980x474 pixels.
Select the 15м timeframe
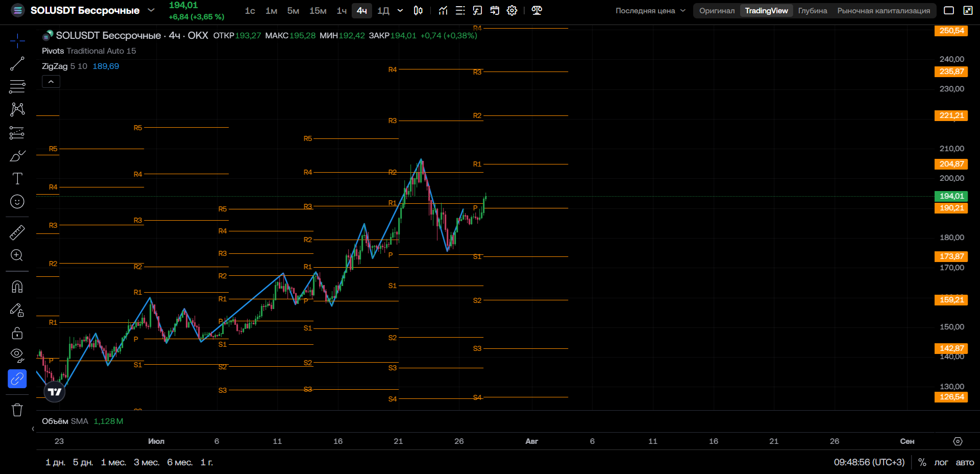pyautogui.click(x=318, y=10)
